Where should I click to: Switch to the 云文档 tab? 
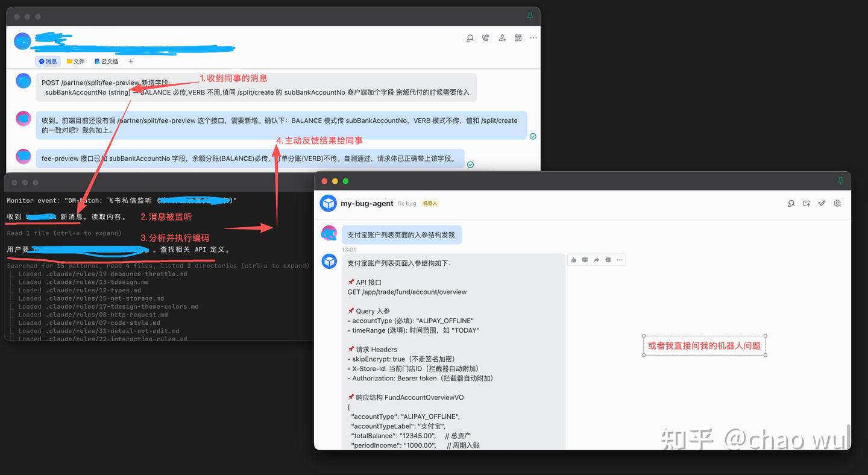106,61
